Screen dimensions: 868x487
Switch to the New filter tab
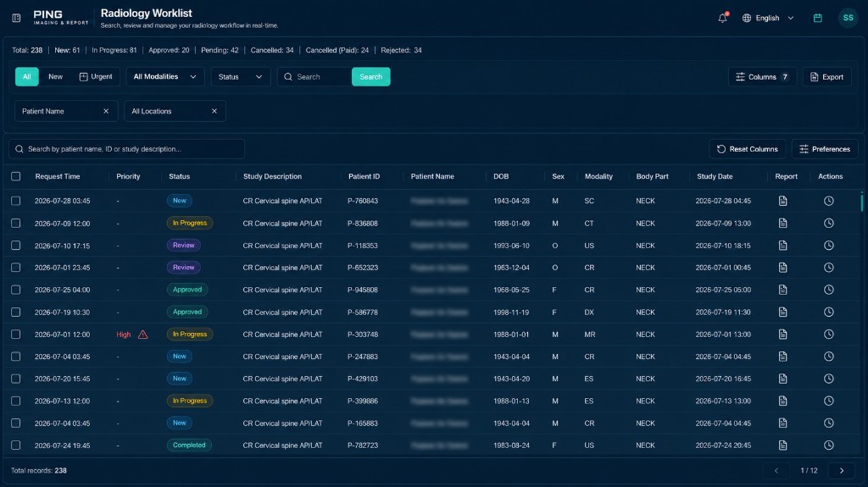pos(55,77)
